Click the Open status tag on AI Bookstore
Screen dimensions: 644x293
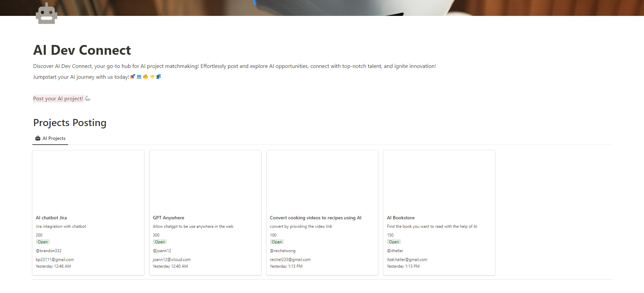(x=394, y=242)
